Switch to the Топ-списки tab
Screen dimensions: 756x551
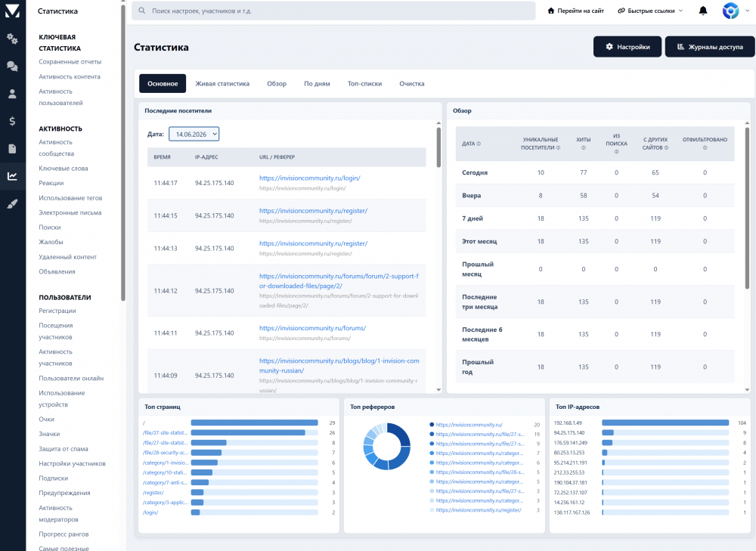pyautogui.click(x=364, y=83)
